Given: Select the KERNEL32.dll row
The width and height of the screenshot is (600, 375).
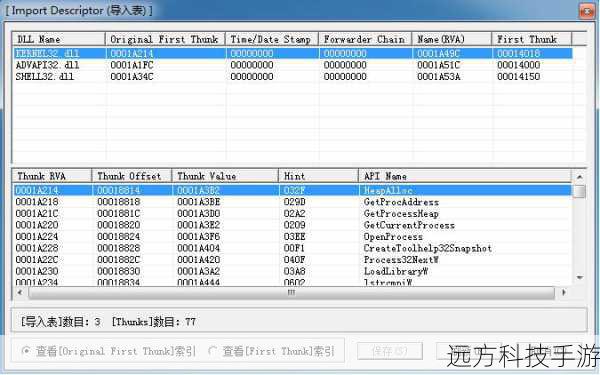Looking at the screenshot, I should [x=293, y=53].
